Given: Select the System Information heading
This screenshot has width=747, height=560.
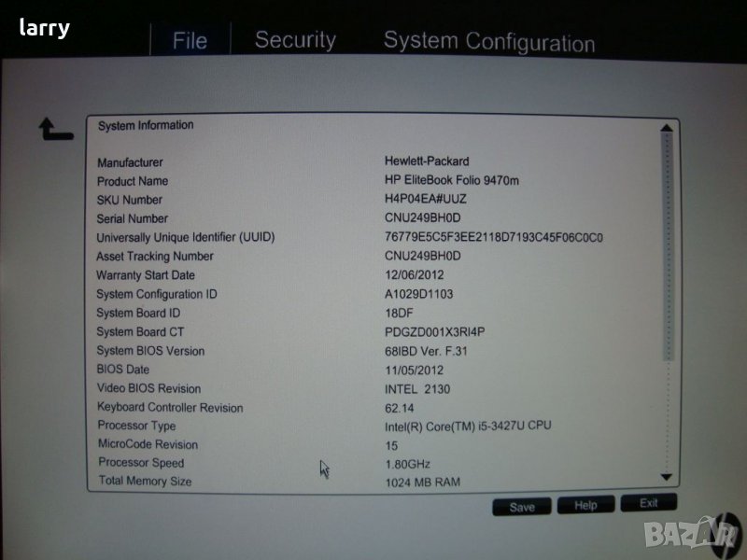Looking at the screenshot, I should (146, 125).
